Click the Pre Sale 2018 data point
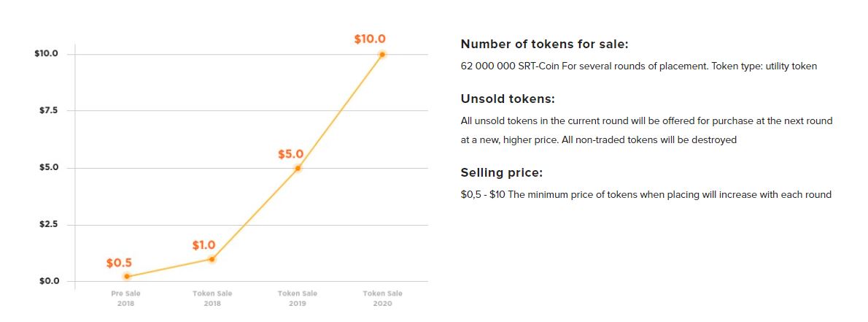The width and height of the screenshot is (868, 322). (127, 277)
